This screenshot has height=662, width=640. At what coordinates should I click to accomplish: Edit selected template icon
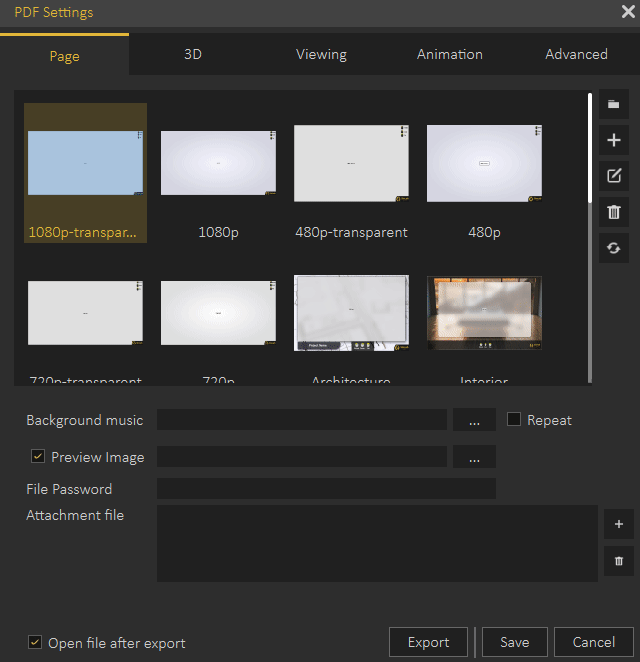point(614,176)
